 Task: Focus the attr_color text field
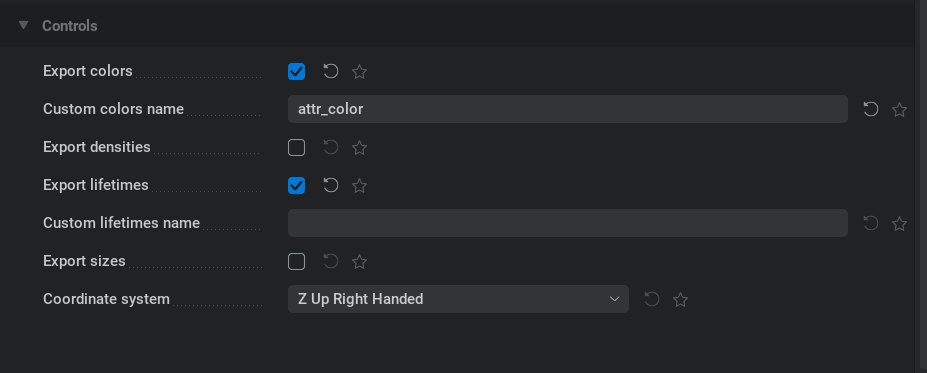568,109
